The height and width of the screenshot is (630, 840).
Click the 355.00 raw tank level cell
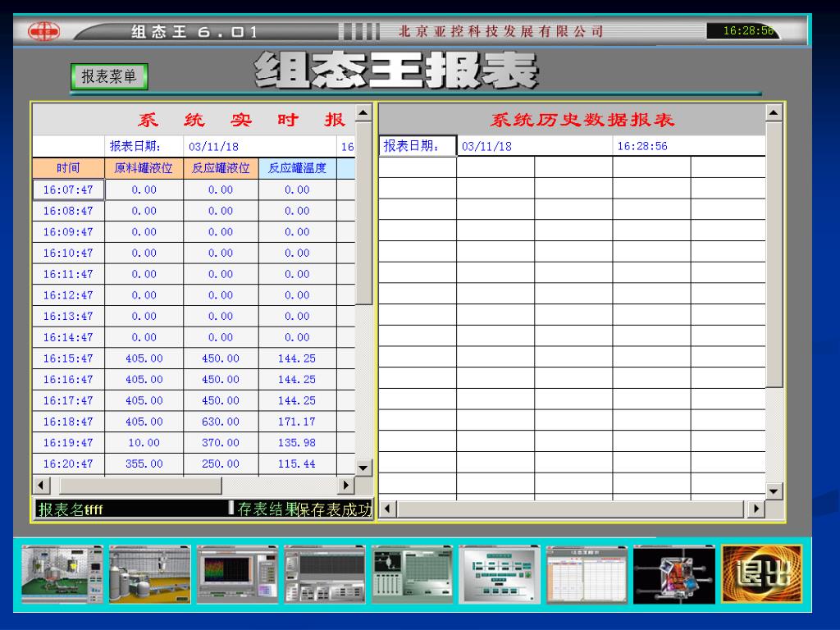pos(144,464)
